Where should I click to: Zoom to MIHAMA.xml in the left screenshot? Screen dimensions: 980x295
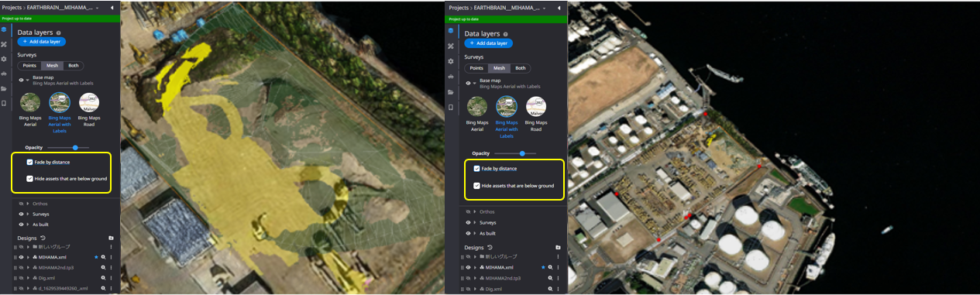pyautogui.click(x=103, y=257)
